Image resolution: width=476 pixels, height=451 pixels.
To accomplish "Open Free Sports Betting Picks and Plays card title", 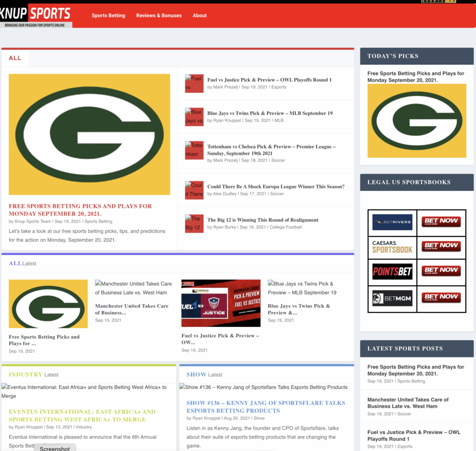I will point(44,340).
